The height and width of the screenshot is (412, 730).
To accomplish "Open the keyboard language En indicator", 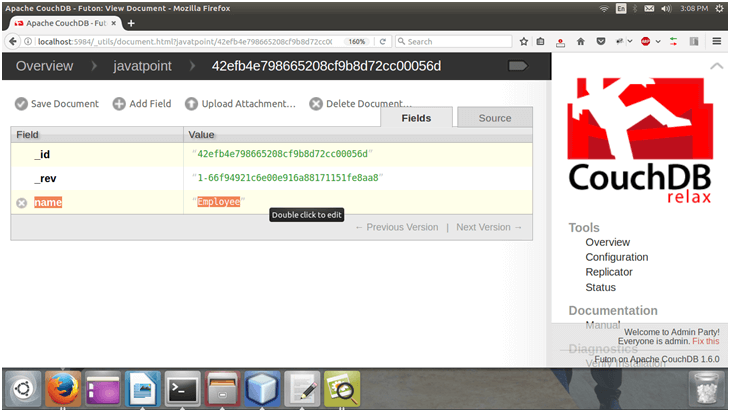I will click(x=621, y=8).
